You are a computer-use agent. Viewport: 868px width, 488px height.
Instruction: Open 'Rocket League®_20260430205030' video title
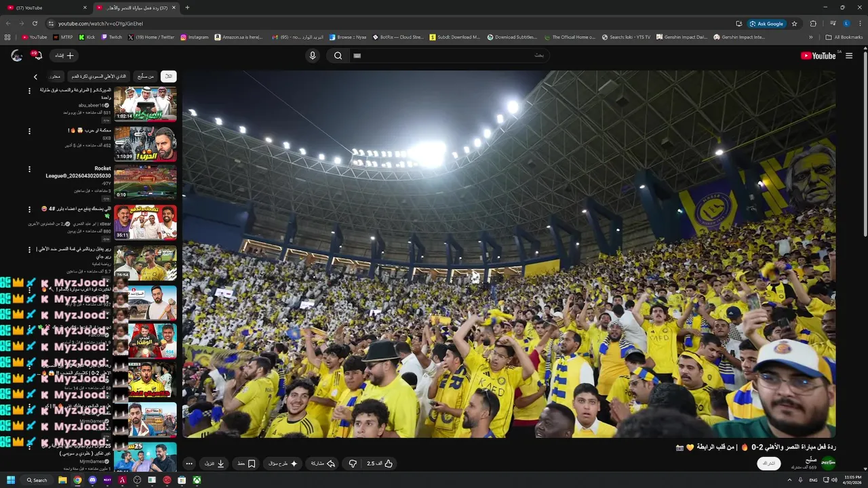pos(79,172)
